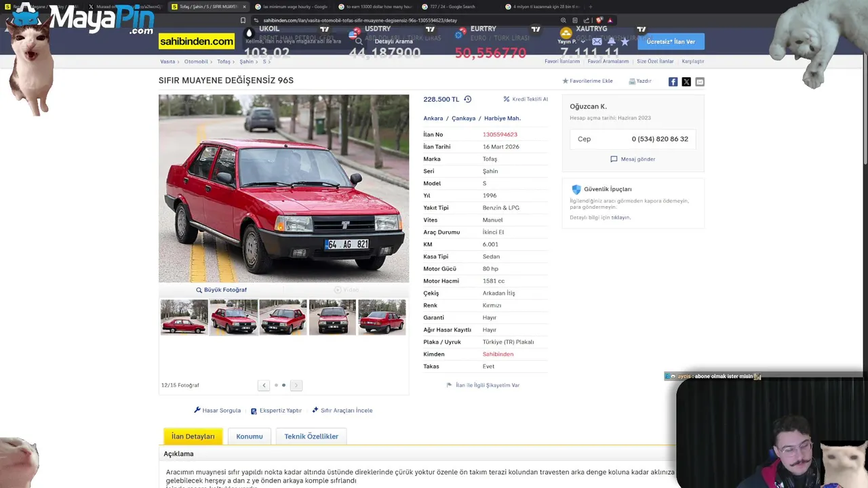Select the fourth thumbnail showing the car's front
The image size is (868, 488).
pyautogui.click(x=332, y=317)
